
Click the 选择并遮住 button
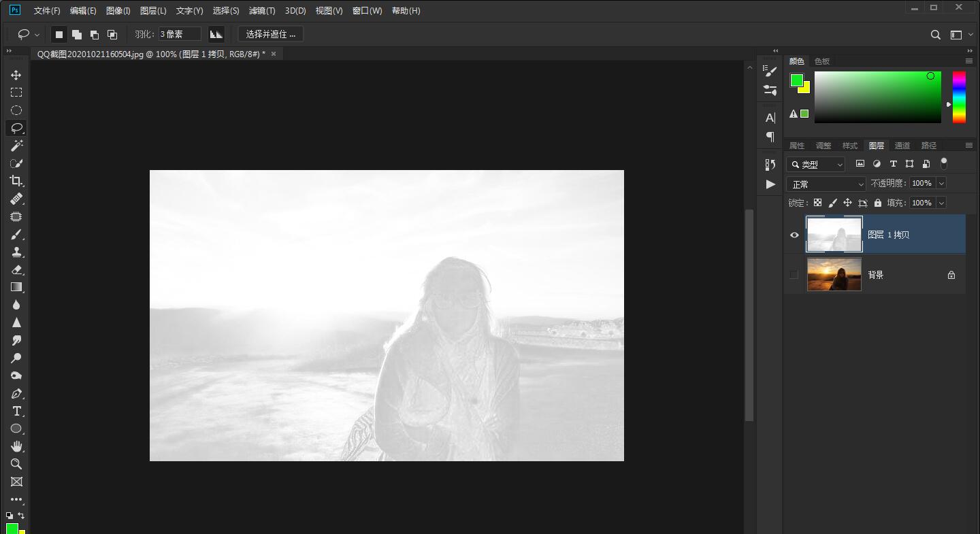[x=271, y=34]
